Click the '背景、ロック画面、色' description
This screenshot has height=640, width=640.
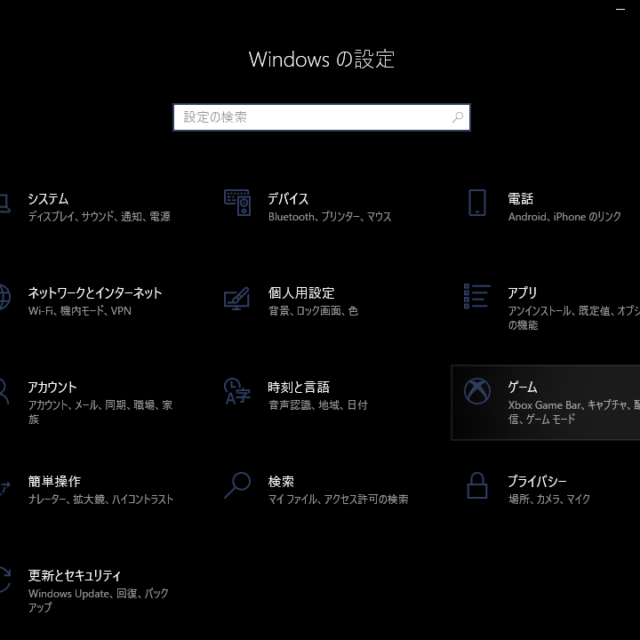(313, 311)
